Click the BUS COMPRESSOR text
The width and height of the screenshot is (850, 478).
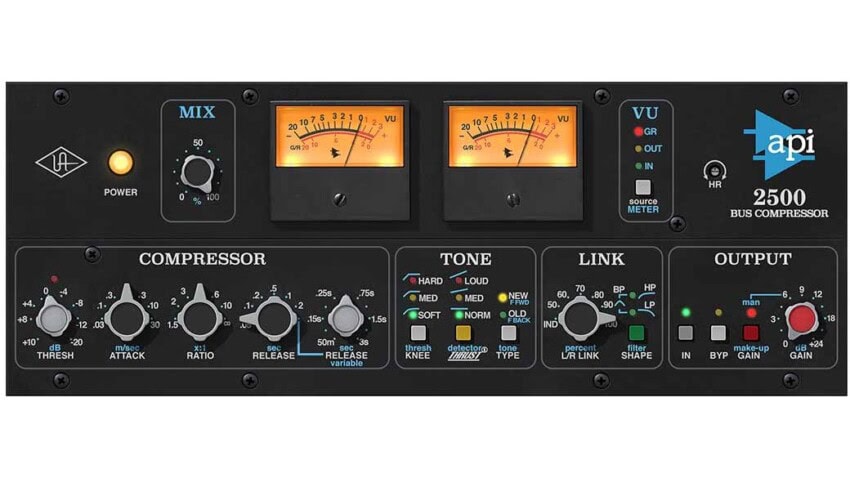pyautogui.click(x=779, y=214)
